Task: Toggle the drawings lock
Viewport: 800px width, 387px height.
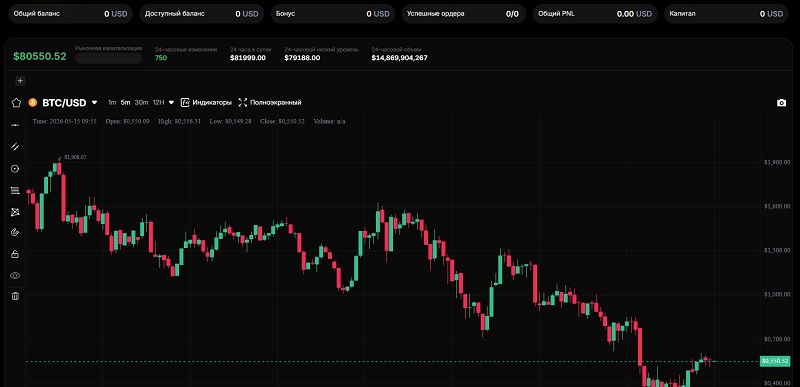Action: [x=15, y=254]
